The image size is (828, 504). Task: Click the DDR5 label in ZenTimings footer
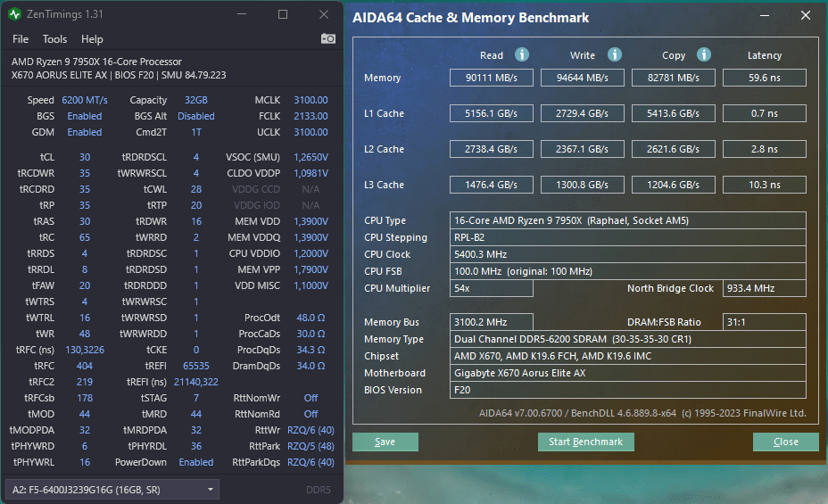[x=319, y=490]
